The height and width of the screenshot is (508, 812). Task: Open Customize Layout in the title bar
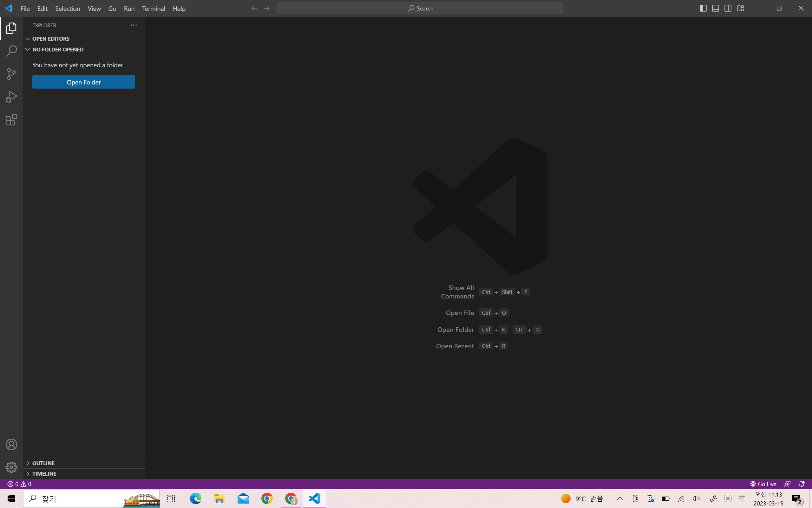pos(741,8)
